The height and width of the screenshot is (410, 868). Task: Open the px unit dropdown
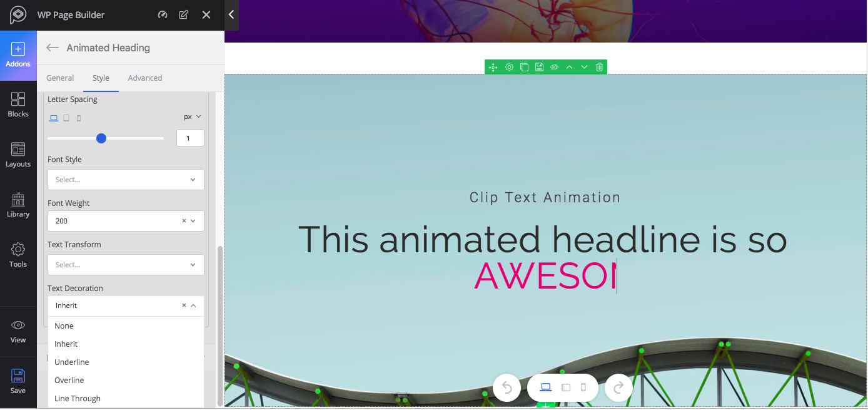(191, 116)
